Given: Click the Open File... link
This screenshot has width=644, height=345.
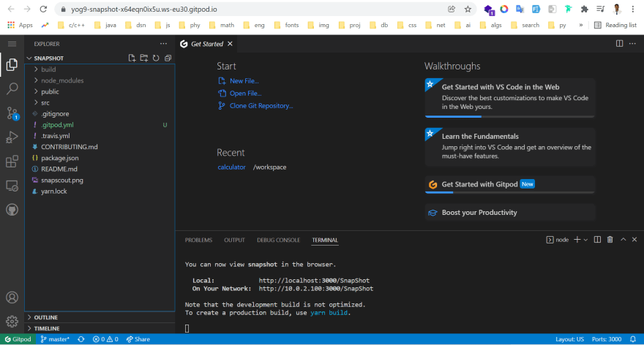Looking at the screenshot, I should point(245,93).
